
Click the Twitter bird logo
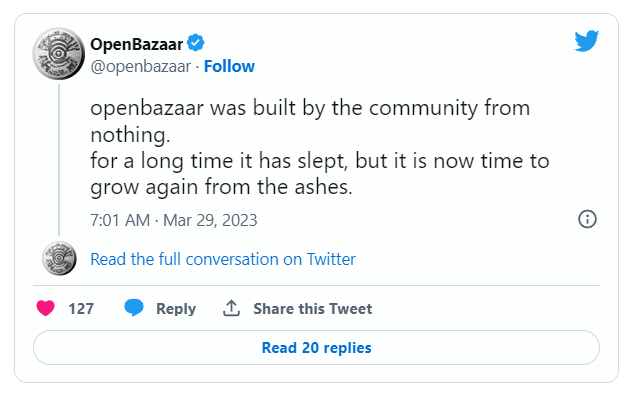tap(587, 41)
